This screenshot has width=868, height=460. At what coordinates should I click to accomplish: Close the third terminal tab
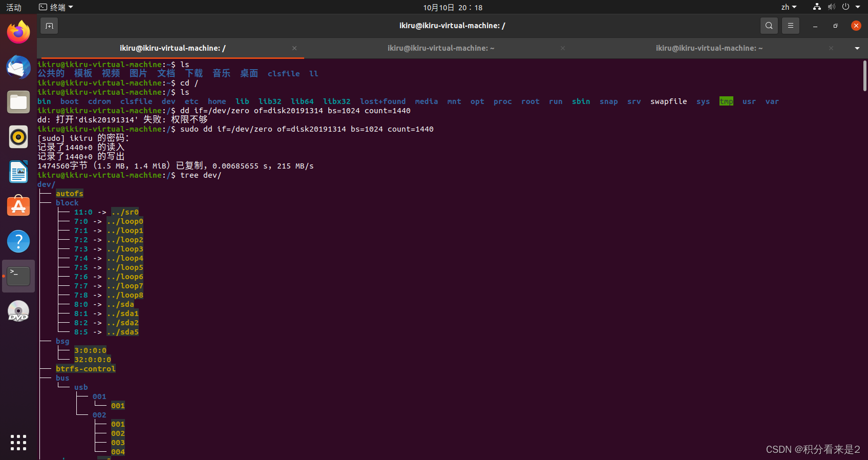click(x=831, y=48)
